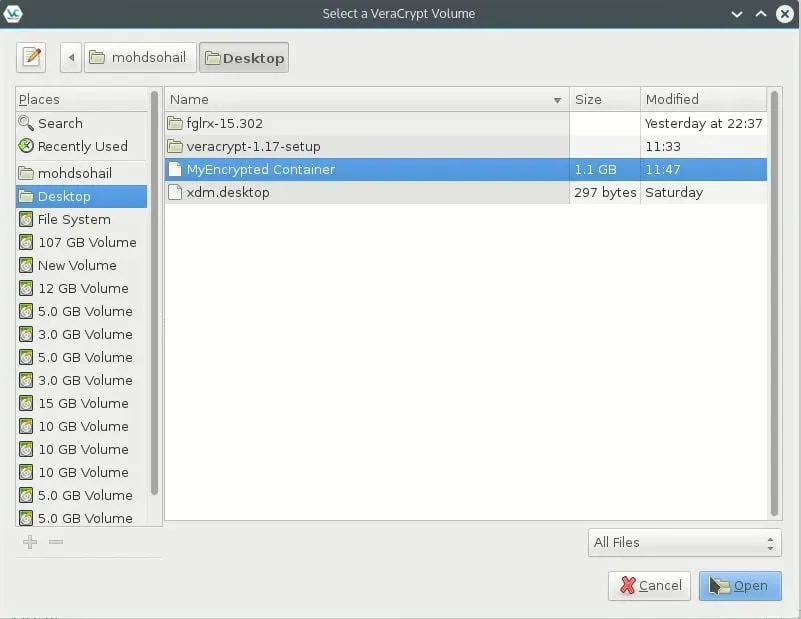
Task: Select Desktop in Places sidebar
Action: coord(82,196)
